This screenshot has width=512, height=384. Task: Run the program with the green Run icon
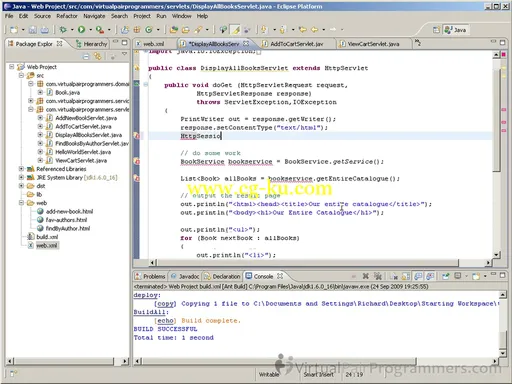click(x=81, y=30)
